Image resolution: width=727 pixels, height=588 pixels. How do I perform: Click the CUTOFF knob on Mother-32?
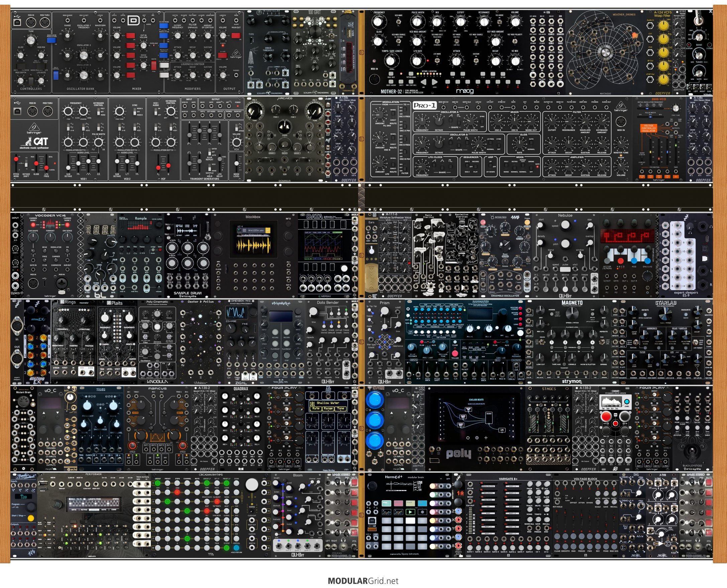coord(460,22)
